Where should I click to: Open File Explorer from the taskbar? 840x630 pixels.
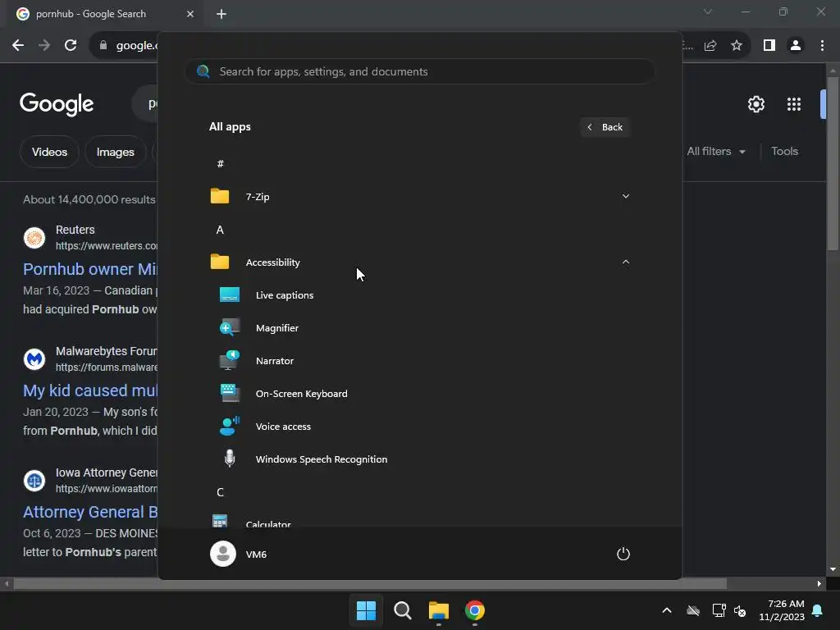click(x=439, y=610)
